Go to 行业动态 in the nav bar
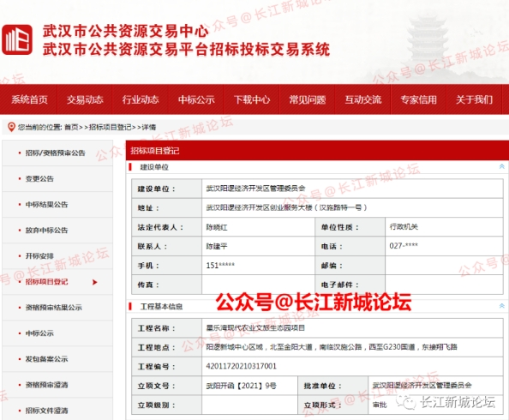Screen dimensions: 509x420 pos(141,99)
